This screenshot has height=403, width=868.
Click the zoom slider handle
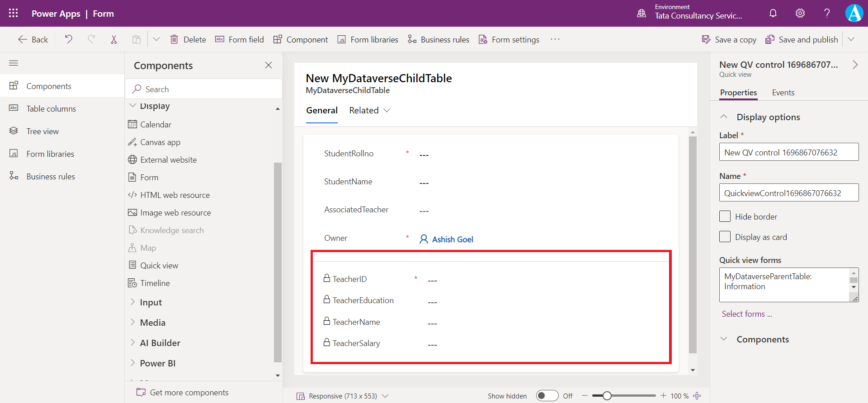point(607,396)
